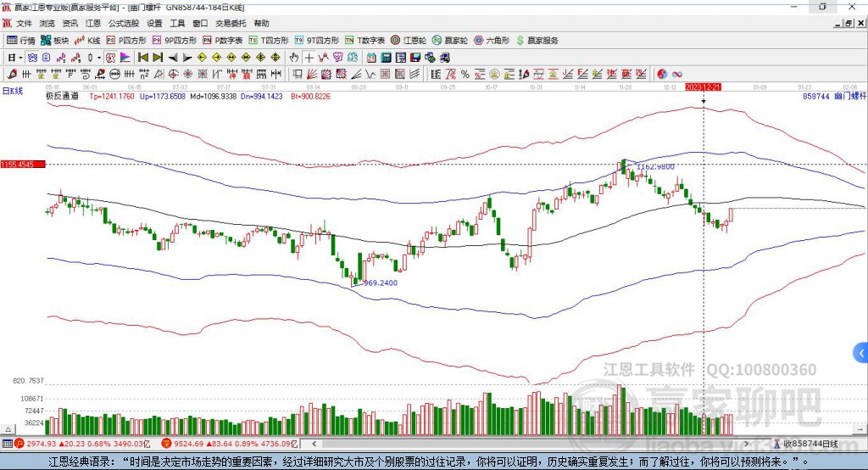Open the 行情 quotes view
The width and height of the screenshot is (868, 470).
[21, 41]
